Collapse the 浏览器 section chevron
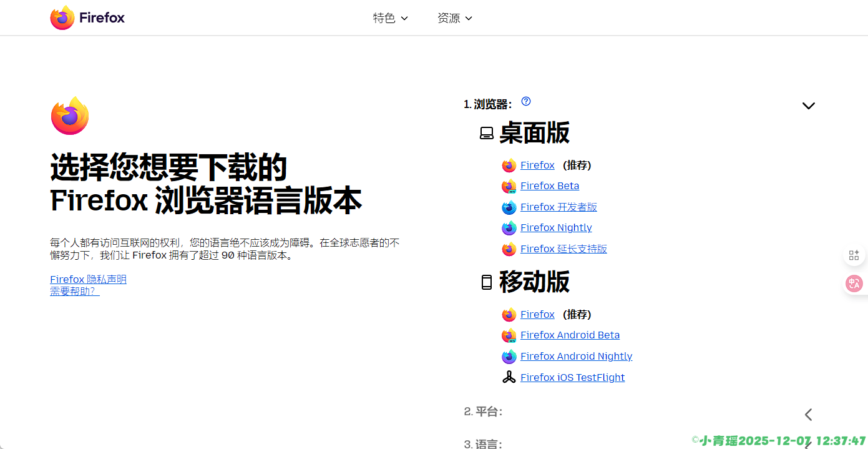The image size is (868, 449). (x=808, y=106)
